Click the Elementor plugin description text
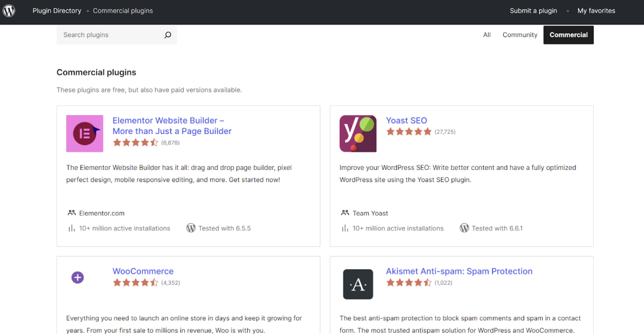This screenshot has width=644, height=334. tap(179, 174)
